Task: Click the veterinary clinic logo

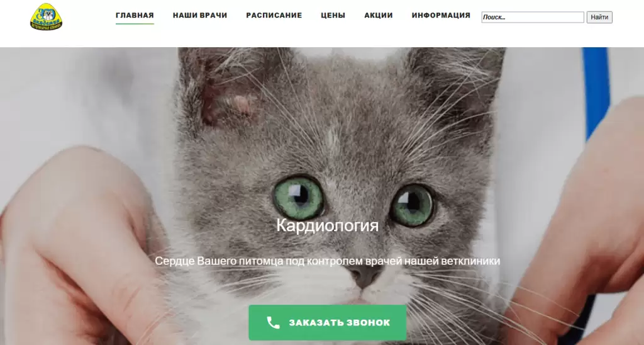Action: tap(47, 17)
